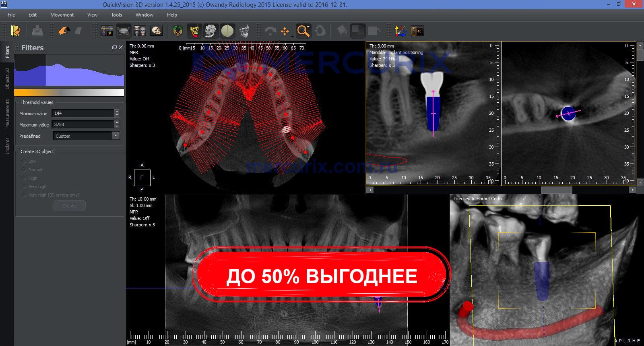The height and width of the screenshot is (346, 644).
Task: Click the side panel collapse icon
Action: tap(417, 31)
